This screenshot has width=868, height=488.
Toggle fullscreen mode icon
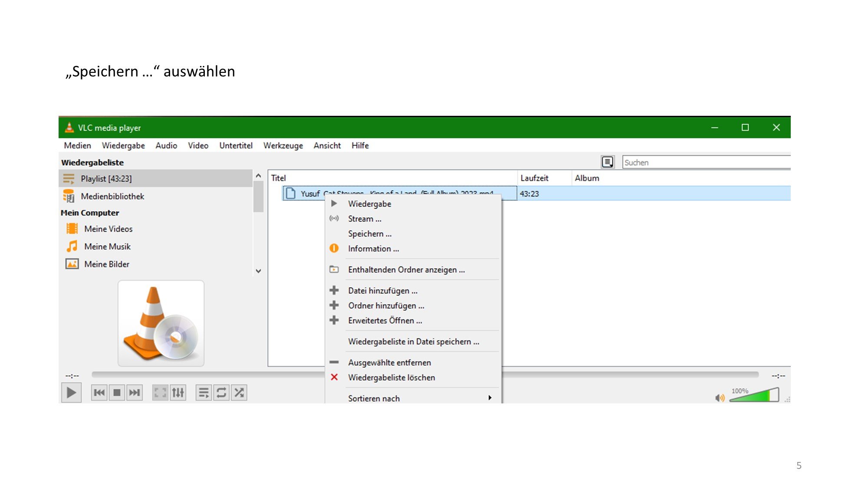160,393
